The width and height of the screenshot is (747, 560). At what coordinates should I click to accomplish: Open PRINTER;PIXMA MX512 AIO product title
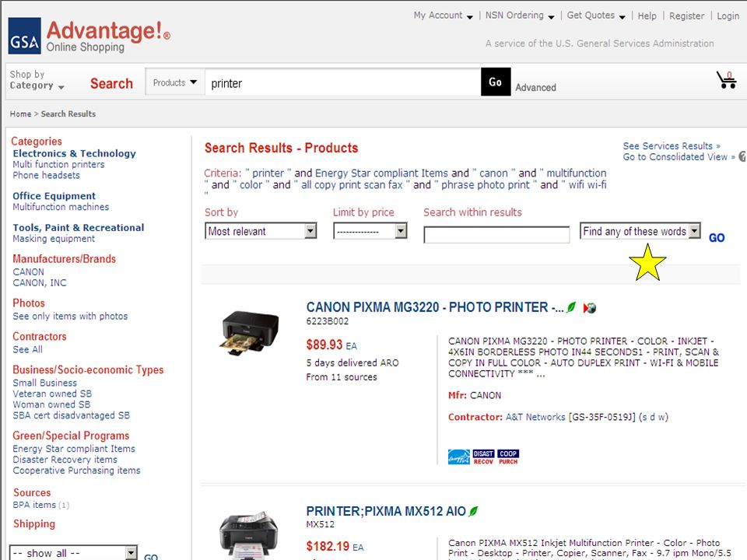386,511
